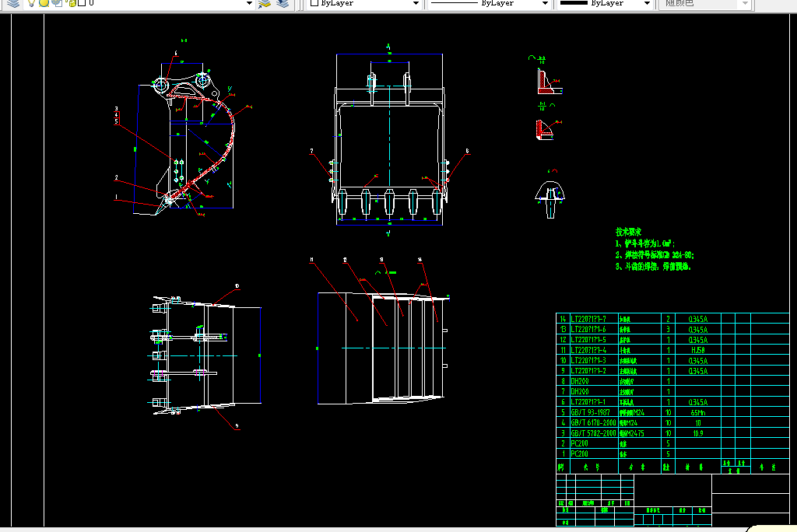Select balloon number 1 on the side view

coord(116,197)
